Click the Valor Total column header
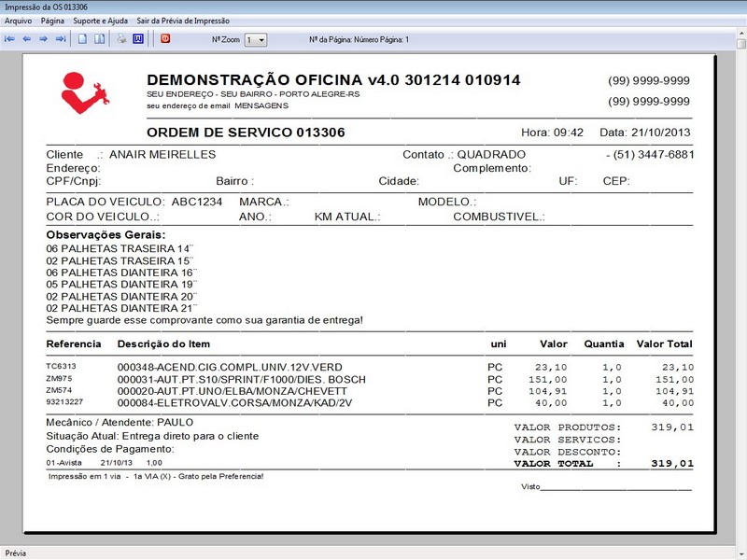 tap(665, 343)
